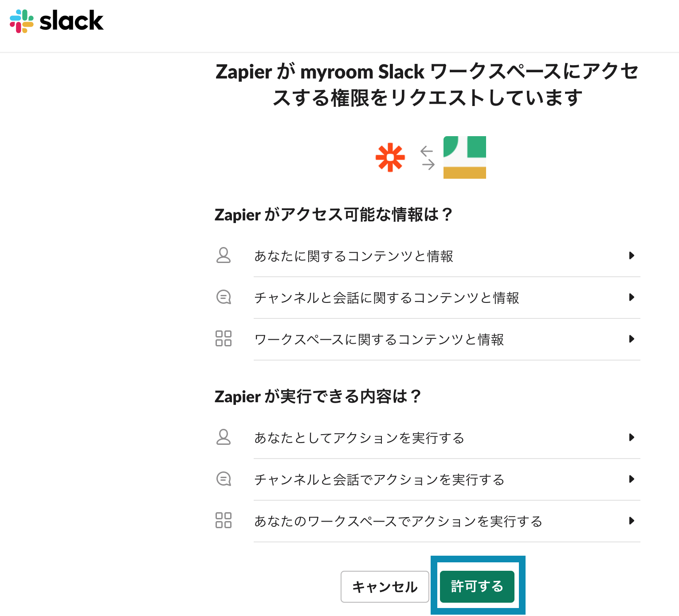679x616 pixels.
Task: Click grid icon beside ワークスペースに関するコンテンツと情報
Action: (x=224, y=338)
